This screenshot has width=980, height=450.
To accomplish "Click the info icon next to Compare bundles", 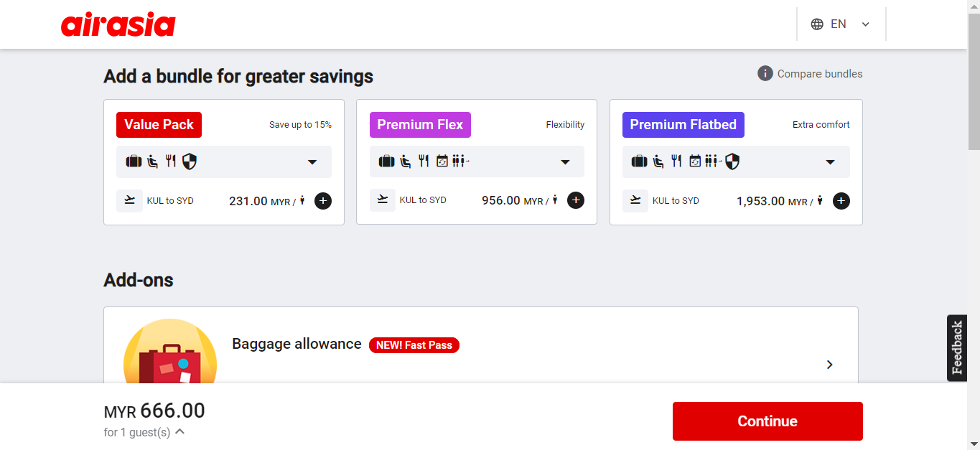I will click(x=764, y=73).
